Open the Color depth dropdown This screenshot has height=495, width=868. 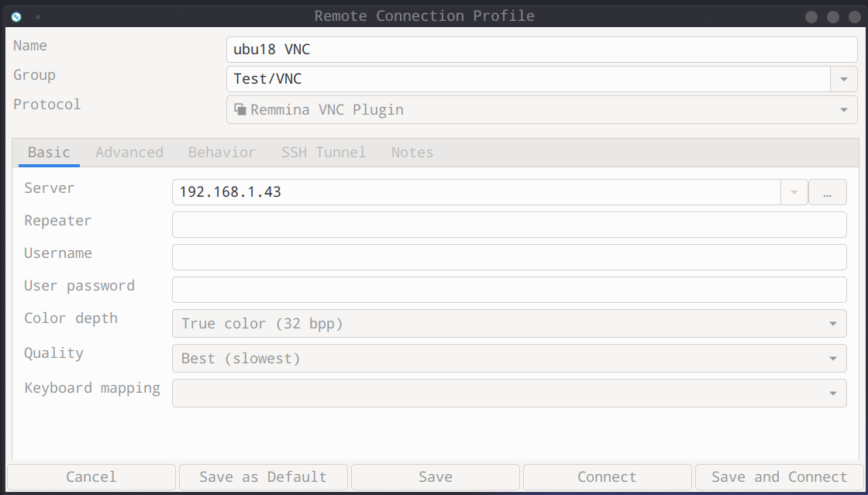[508, 324]
